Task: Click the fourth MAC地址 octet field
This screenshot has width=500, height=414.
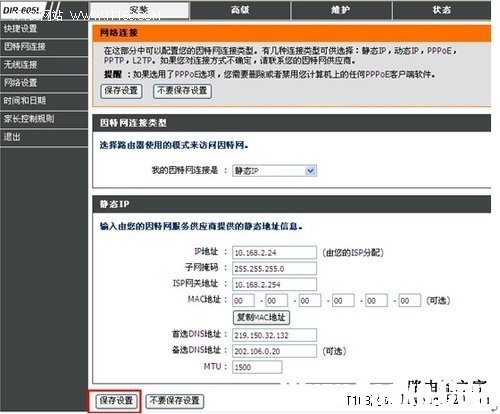Action: 343,301
